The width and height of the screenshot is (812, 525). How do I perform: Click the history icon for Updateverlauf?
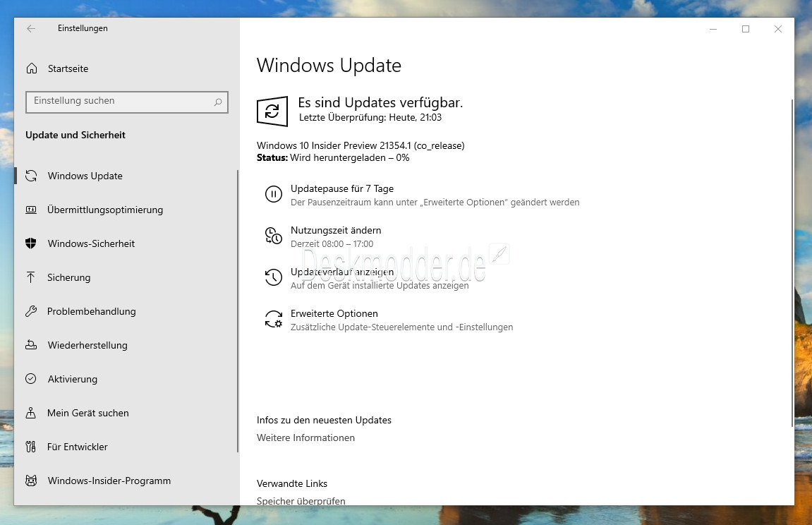click(274, 277)
